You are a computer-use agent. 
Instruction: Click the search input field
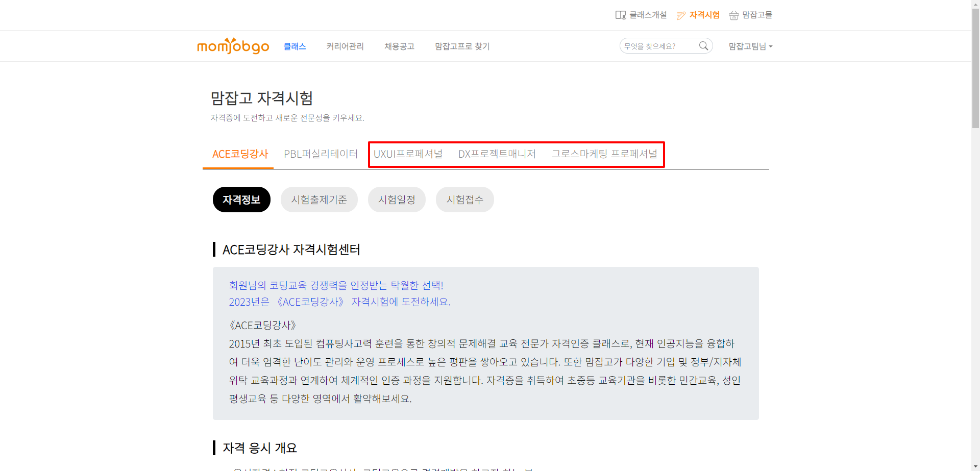[x=658, y=46]
